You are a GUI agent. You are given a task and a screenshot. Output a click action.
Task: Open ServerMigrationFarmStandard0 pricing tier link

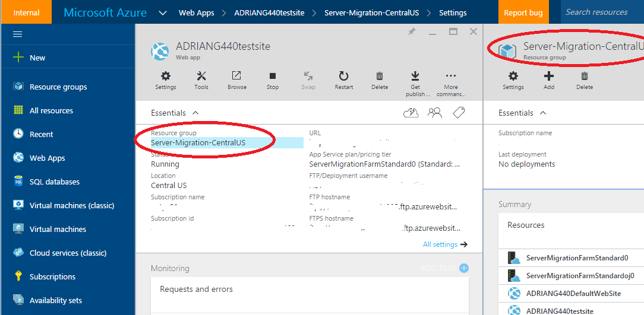[384, 164]
